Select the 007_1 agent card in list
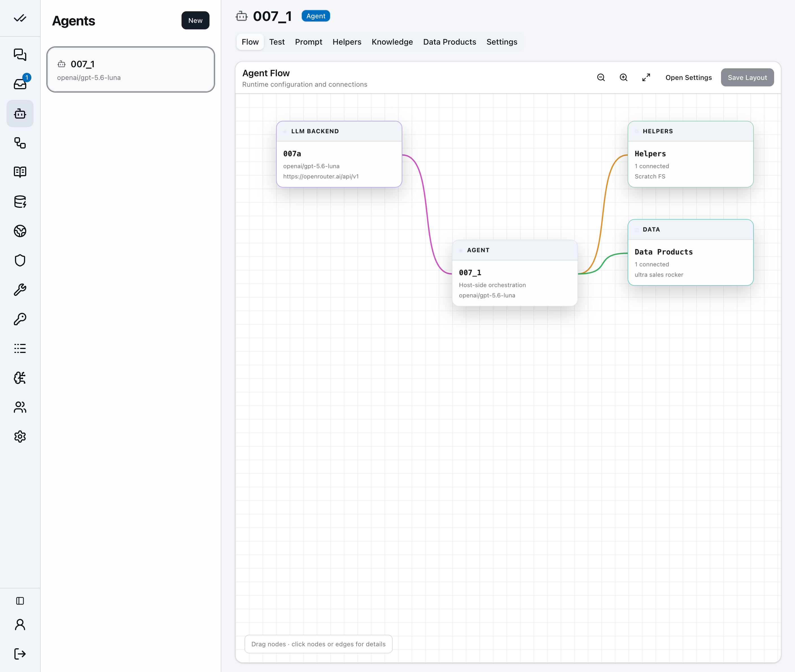The width and height of the screenshot is (795, 672). [131, 69]
